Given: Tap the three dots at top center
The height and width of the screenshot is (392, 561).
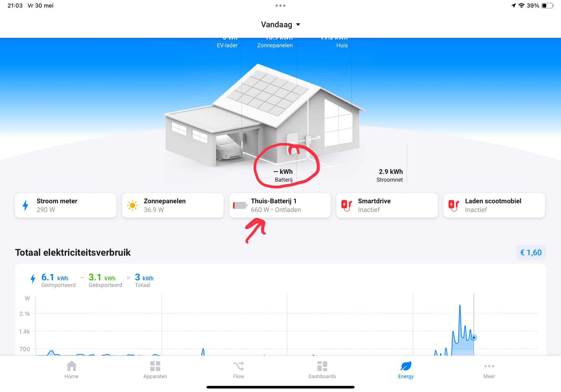Looking at the screenshot, I should pyautogui.click(x=280, y=6).
